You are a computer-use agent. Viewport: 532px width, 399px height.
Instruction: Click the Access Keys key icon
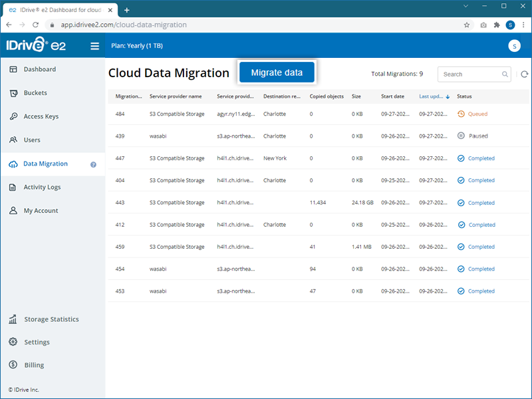click(15, 116)
